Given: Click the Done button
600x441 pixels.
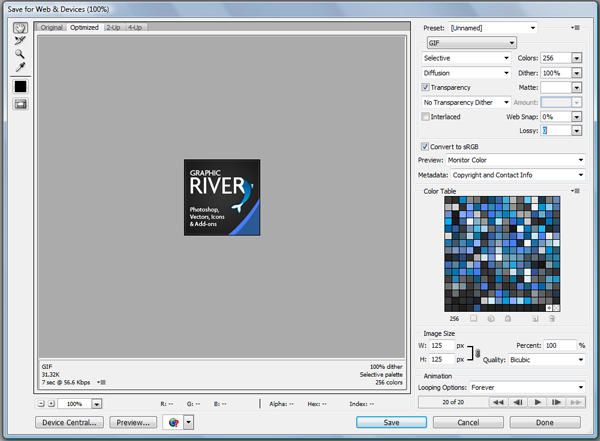Looking at the screenshot, I should click(x=545, y=422).
